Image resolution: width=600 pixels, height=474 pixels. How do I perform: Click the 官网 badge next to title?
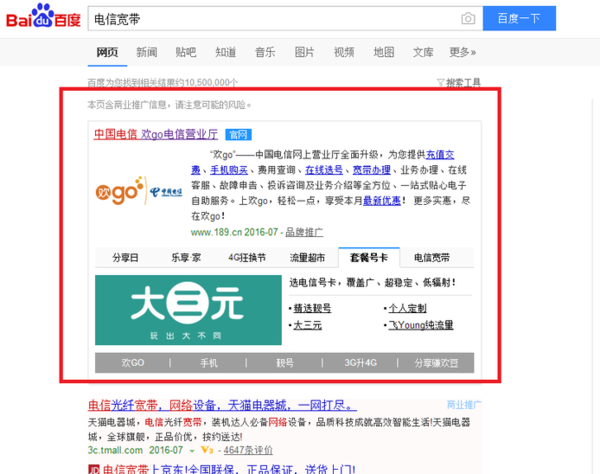point(238,135)
